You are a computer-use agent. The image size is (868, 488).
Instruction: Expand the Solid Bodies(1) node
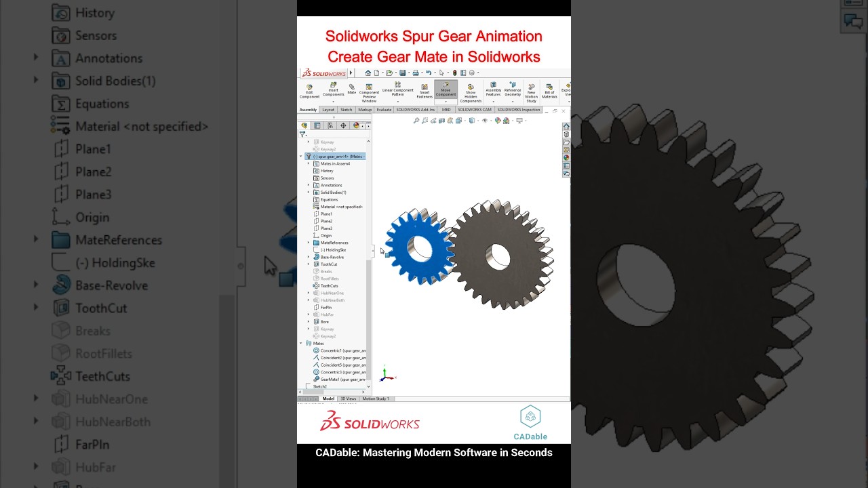point(309,192)
